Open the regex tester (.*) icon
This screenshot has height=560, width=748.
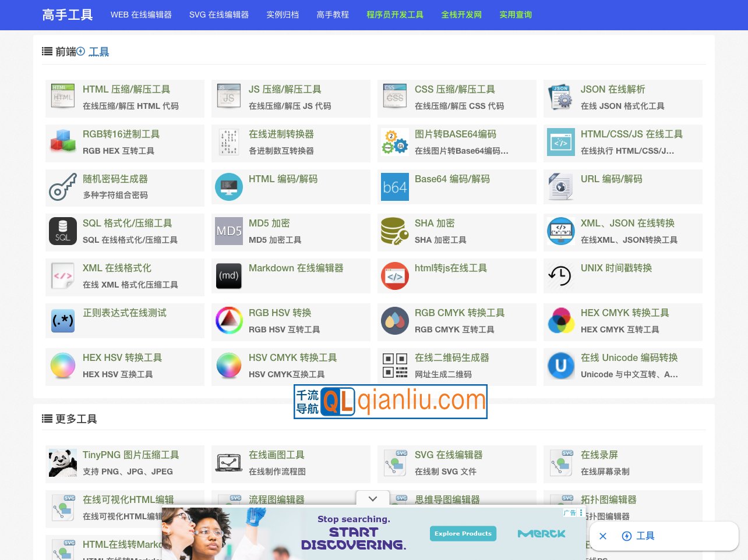coord(63,321)
